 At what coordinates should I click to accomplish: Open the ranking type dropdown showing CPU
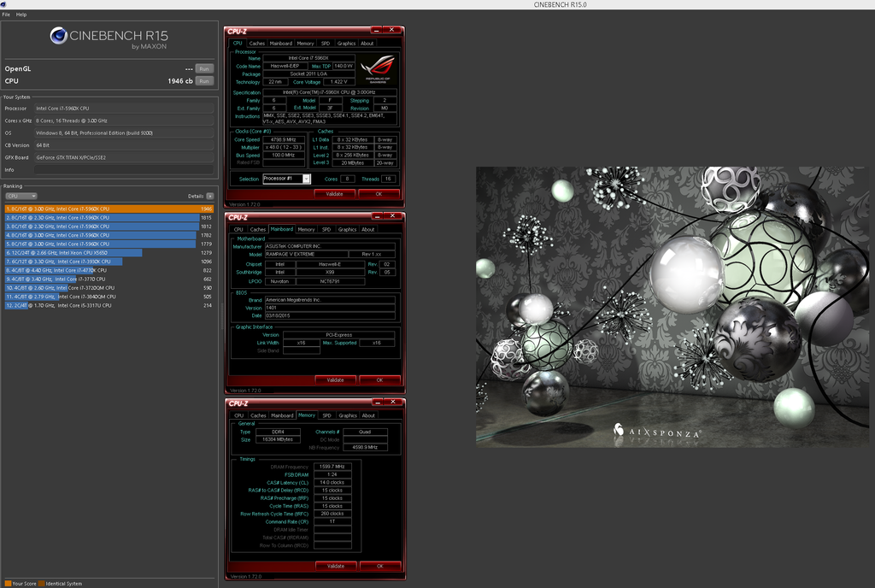pyautogui.click(x=21, y=196)
